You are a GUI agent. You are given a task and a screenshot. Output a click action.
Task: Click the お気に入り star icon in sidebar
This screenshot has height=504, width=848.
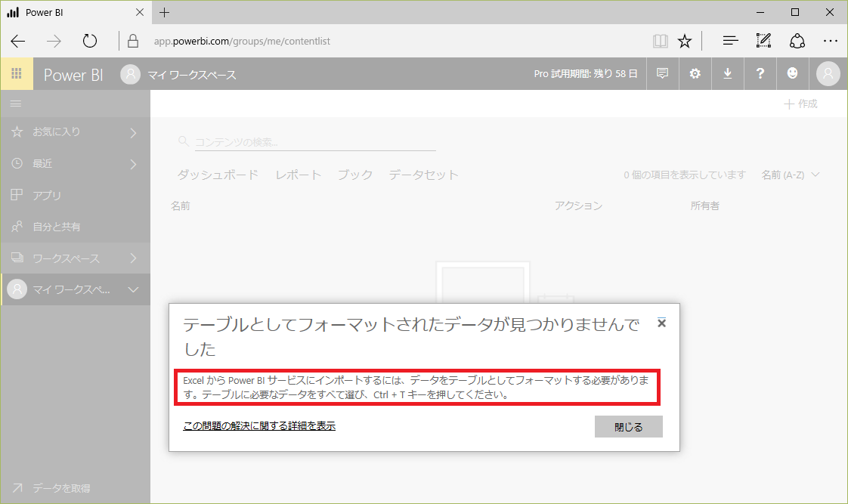point(17,131)
